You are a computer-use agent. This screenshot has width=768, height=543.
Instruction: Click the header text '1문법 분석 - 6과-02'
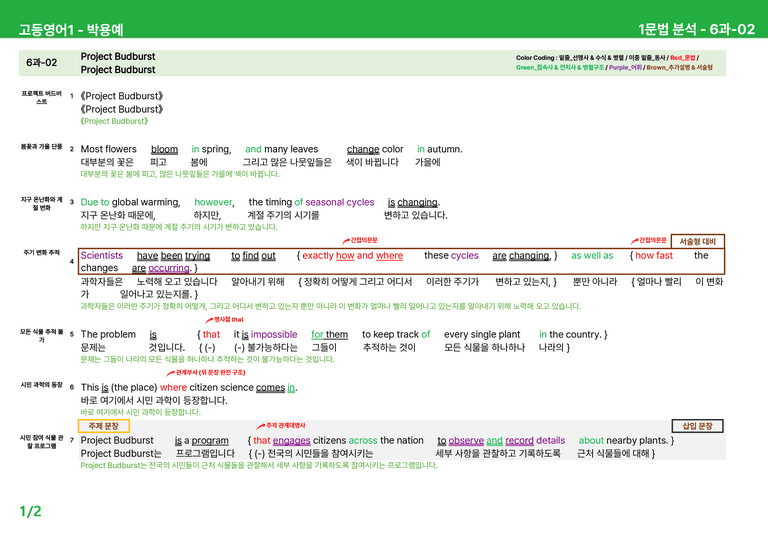tap(696, 29)
